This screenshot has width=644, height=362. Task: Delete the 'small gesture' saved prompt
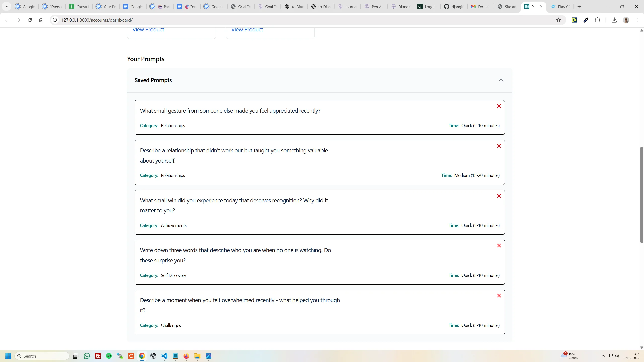pos(499,106)
